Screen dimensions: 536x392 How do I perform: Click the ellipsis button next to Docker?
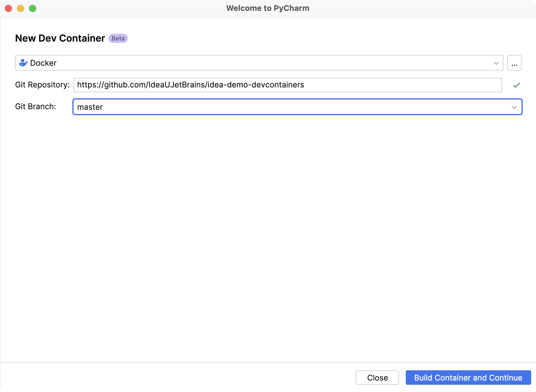coord(514,63)
